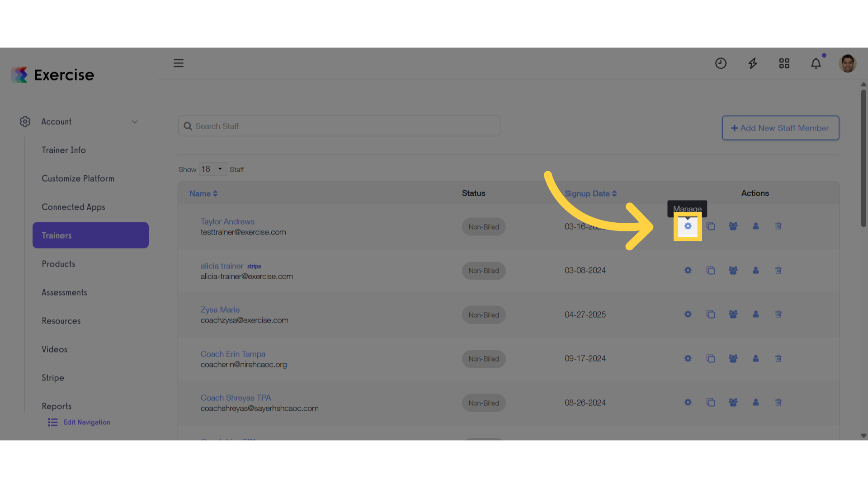
Task: Toggle the hamburger sidebar menu
Action: 179,63
